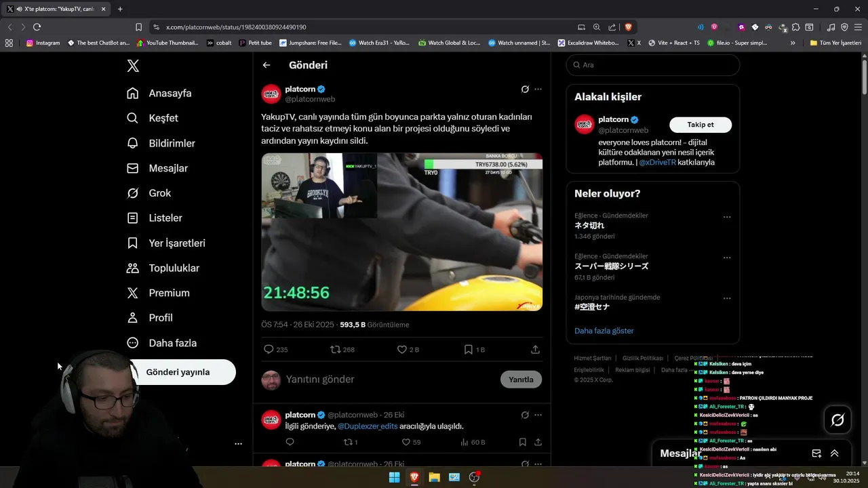The image size is (868, 488).
Task: Open @Duplexzer_edits mention link
Action: 367,426
